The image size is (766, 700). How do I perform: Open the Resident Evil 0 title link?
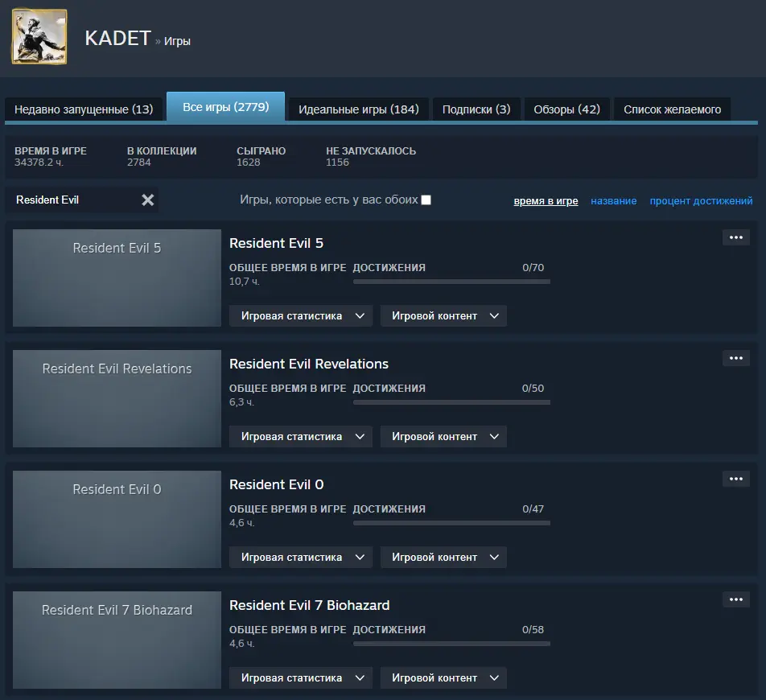(277, 484)
